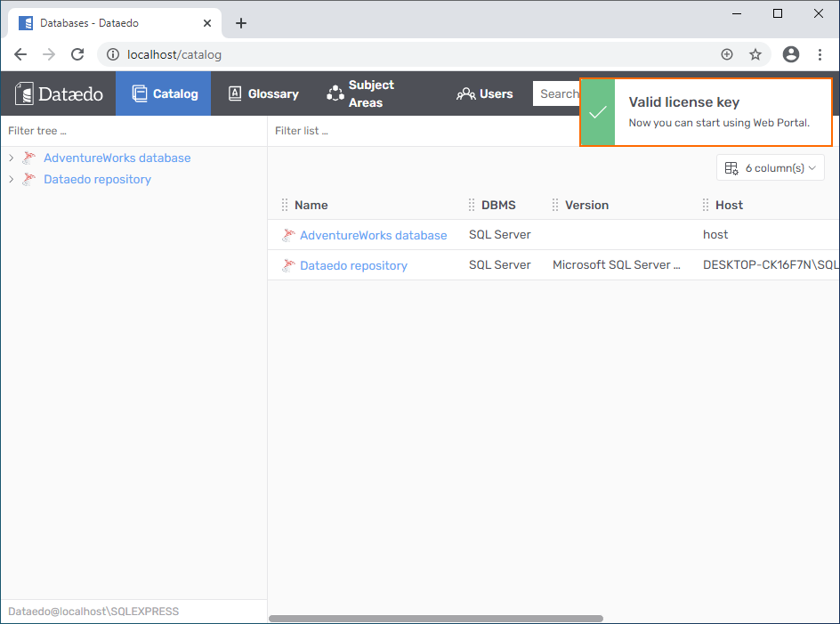The height and width of the screenshot is (624, 840).
Task: Click the site information icon in the address bar
Action: tap(113, 54)
